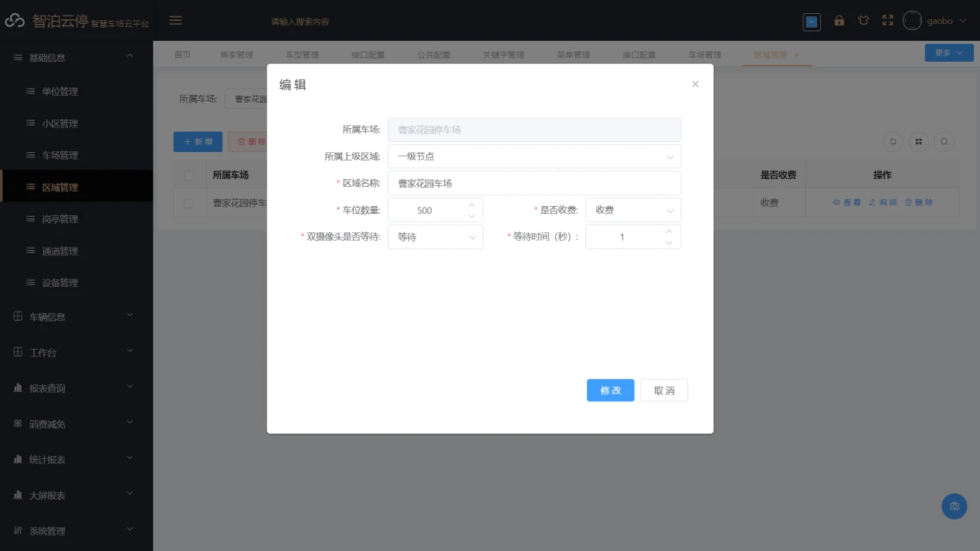This screenshot has width=980, height=551.
Task: Open 设备管理 in the sidebar
Action: [x=76, y=282]
